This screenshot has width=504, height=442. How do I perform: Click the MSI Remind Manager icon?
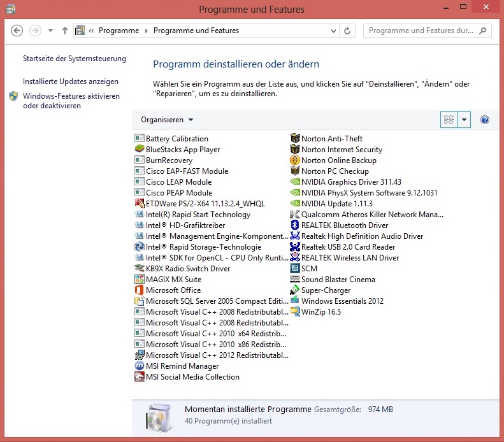click(x=139, y=366)
